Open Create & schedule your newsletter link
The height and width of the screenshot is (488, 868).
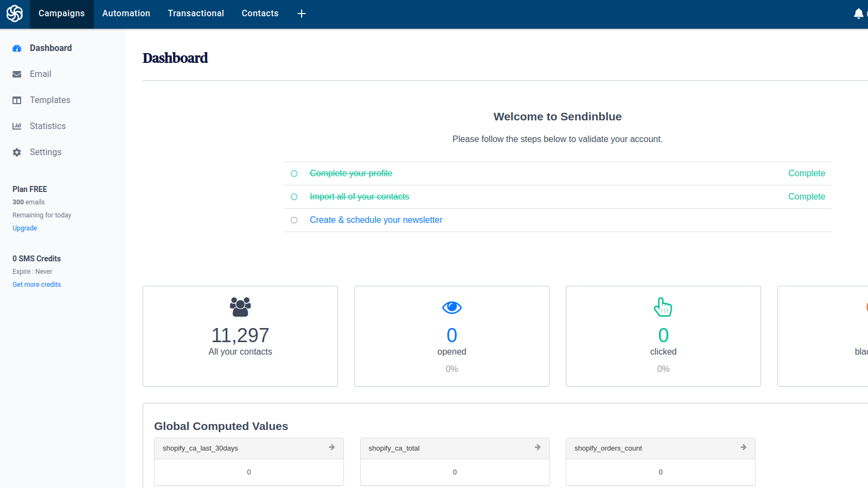(376, 220)
